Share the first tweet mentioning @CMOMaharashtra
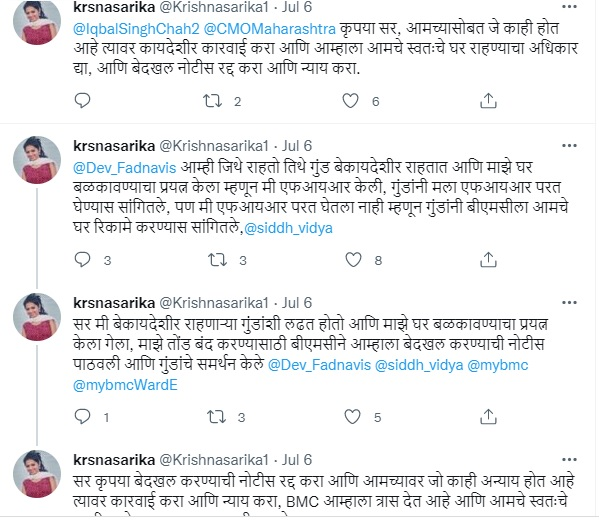 488,101
